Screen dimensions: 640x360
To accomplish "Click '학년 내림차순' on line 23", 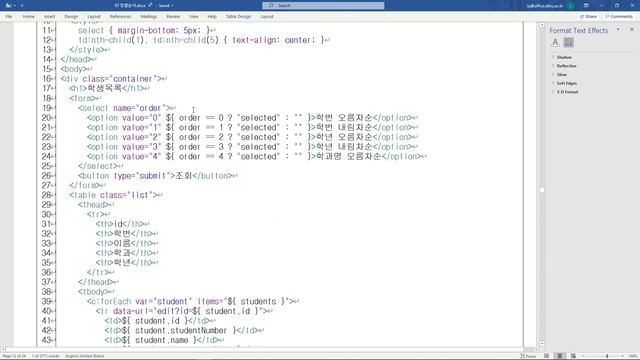I will point(344,147).
